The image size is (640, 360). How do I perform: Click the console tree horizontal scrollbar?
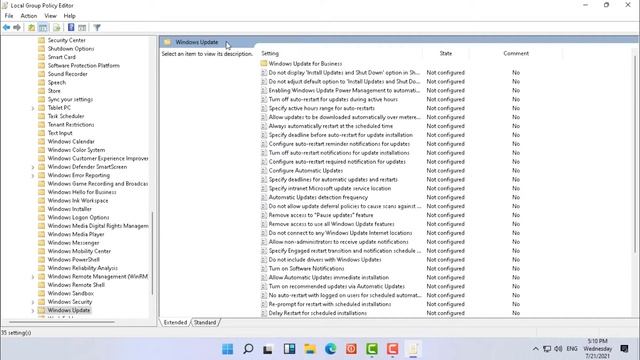(61, 322)
